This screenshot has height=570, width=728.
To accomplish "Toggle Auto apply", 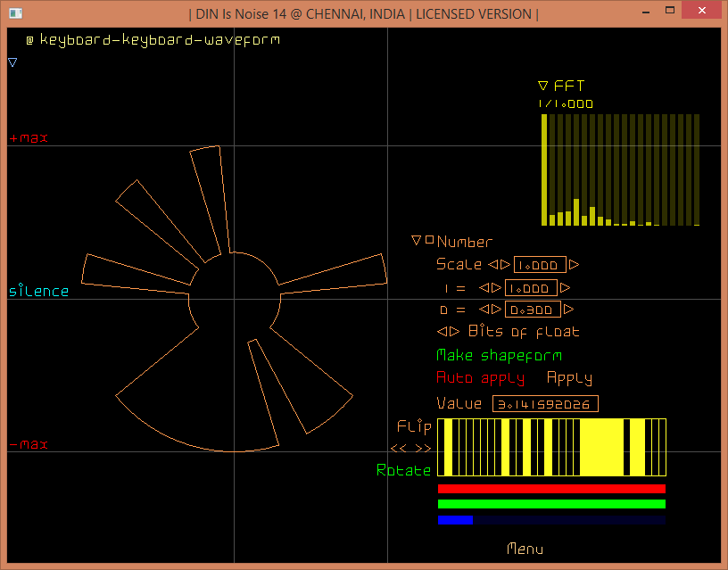I will coord(481,379).
